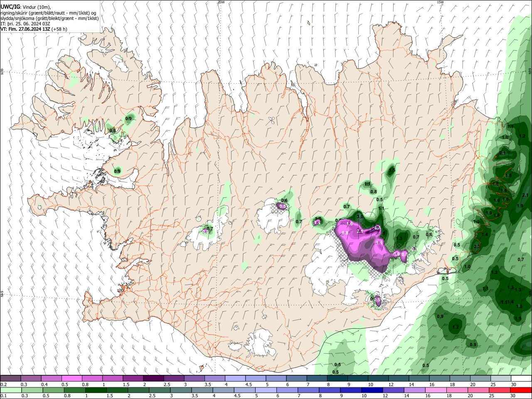Click the '0.1' number under the bottom legend row
The width and height of the screenshot is (532, 399).
[x=4, y=396]
